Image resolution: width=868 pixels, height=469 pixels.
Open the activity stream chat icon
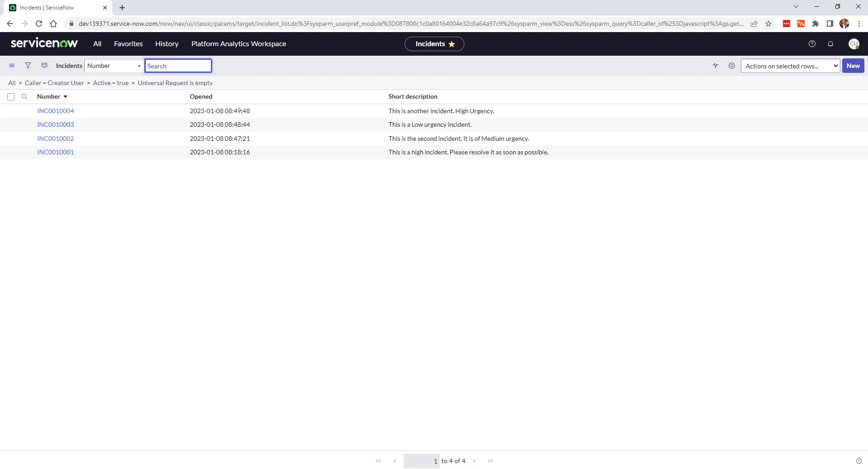click(x=44, y=66)
